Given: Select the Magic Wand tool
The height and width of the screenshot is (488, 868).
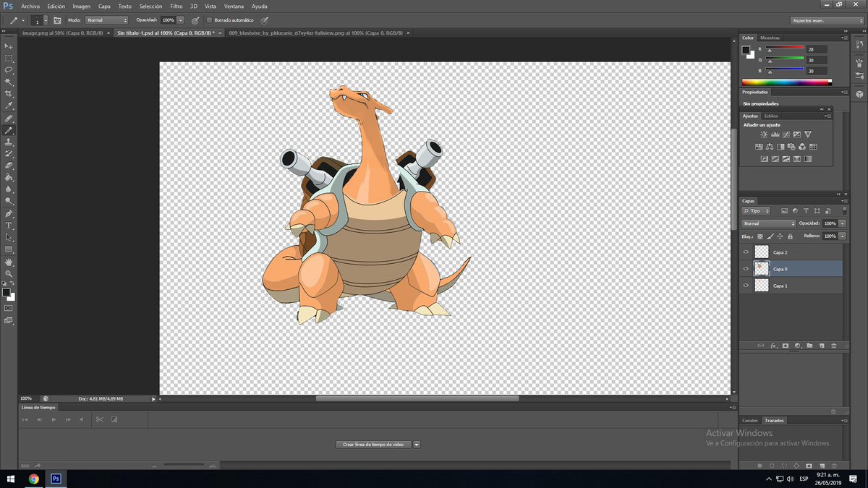Looking at the screenshot, I should point(9,82).
